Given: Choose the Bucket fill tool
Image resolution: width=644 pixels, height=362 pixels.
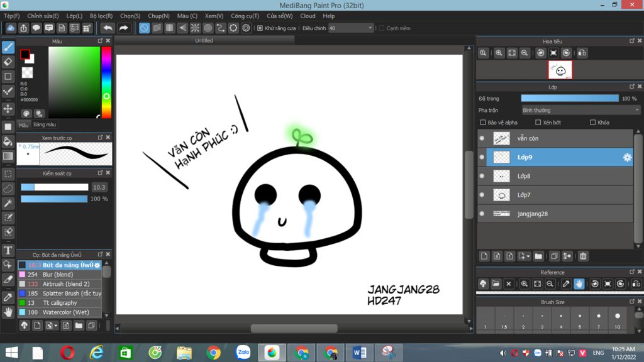Looking at the screenshot, I should click(x=8, y=141).
